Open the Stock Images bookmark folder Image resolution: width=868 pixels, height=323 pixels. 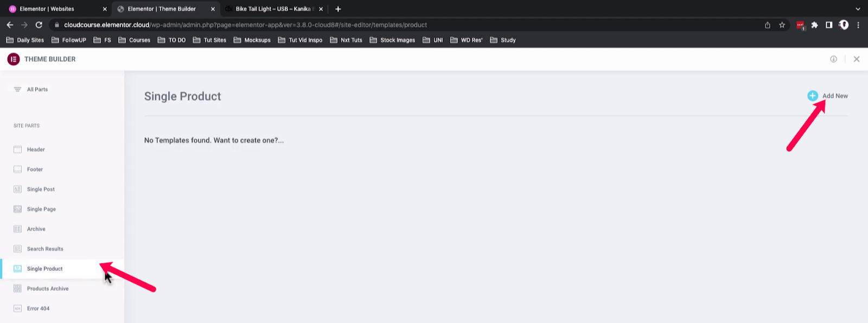(x=392, y=40)
